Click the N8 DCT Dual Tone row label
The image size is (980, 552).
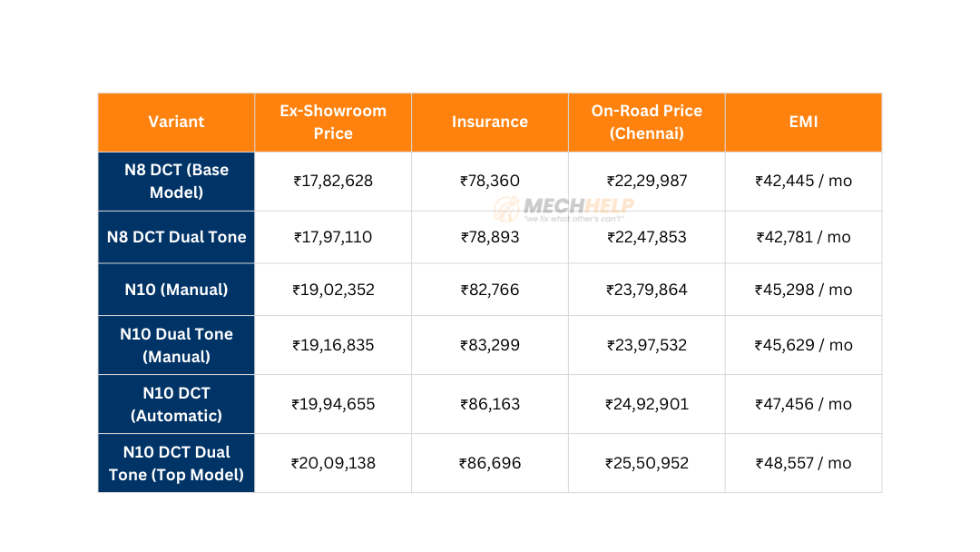pyautogui.click(x=176, y=237)
